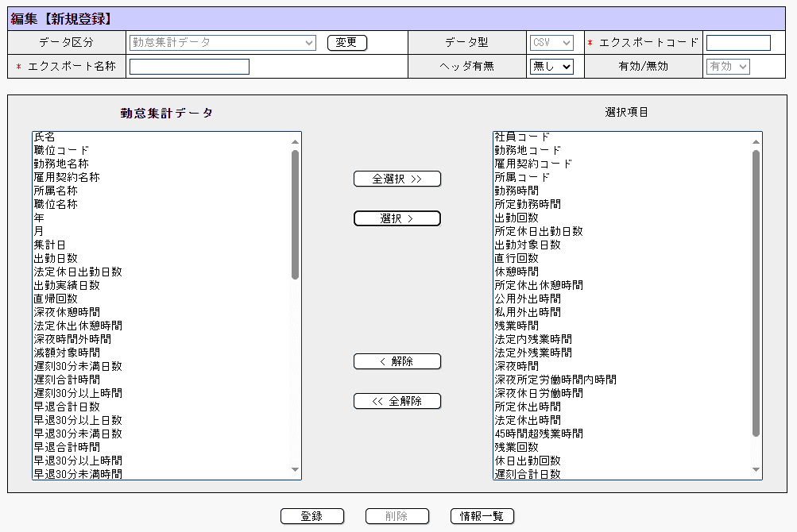Pick 残業時間 in the selected items list
The image size is (797, 532).
[x=517, y=326]
